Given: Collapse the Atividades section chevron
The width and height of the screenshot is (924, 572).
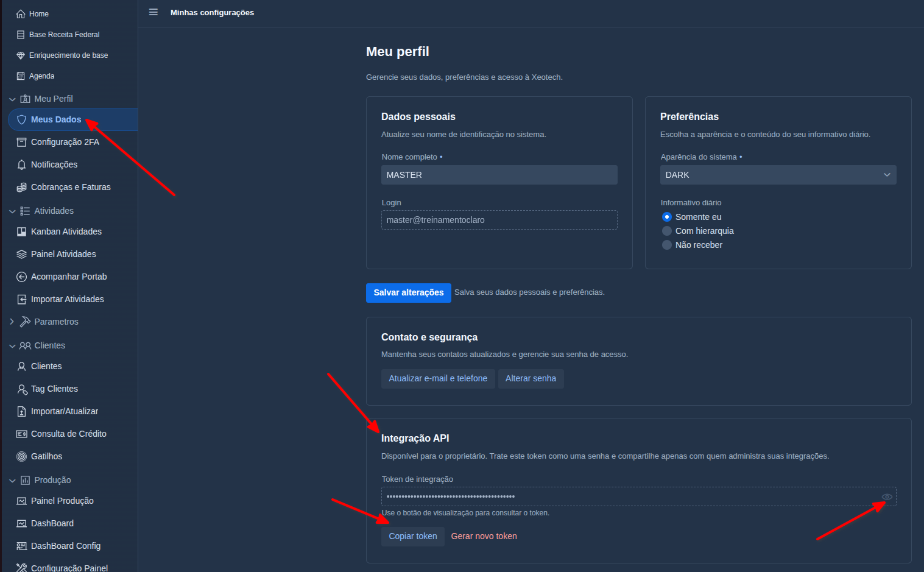Looking at the screenshot, I should [x=12, y=211].
